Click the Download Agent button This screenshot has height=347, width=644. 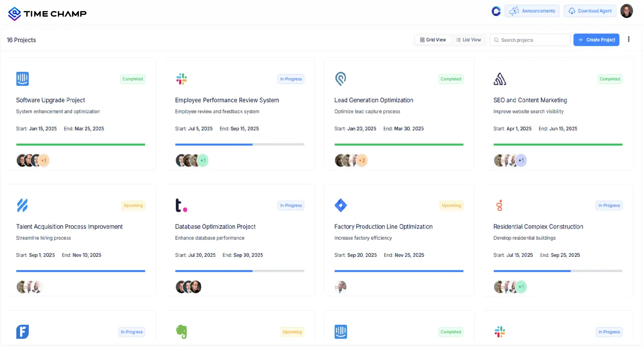click(x=590, y=11)
